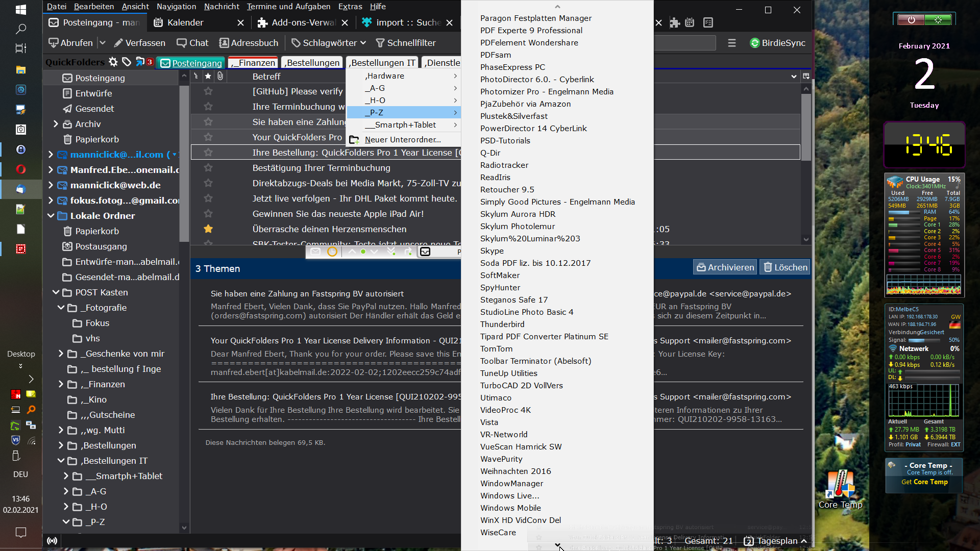Click the Opera icon in taskbar
The height and width of the screenshot is (551, 980).
21,169
